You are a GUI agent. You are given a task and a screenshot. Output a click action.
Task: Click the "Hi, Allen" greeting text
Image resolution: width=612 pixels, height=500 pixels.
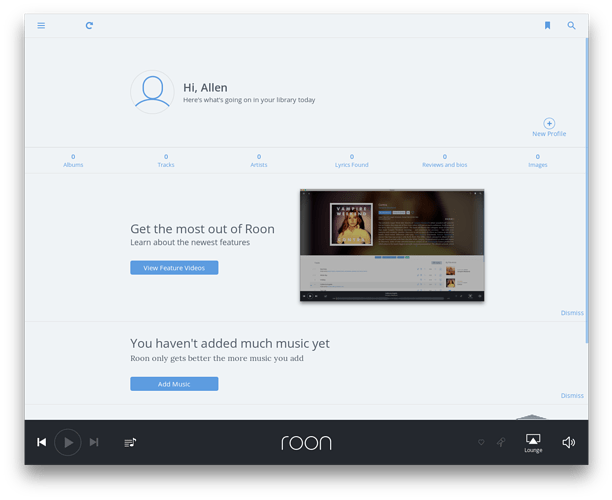205,87
